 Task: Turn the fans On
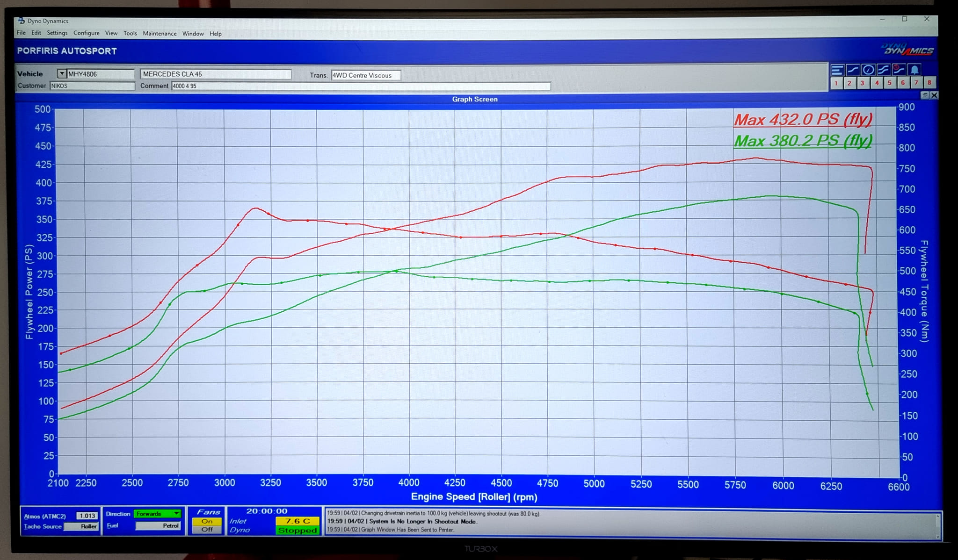[x=207, y=521]
